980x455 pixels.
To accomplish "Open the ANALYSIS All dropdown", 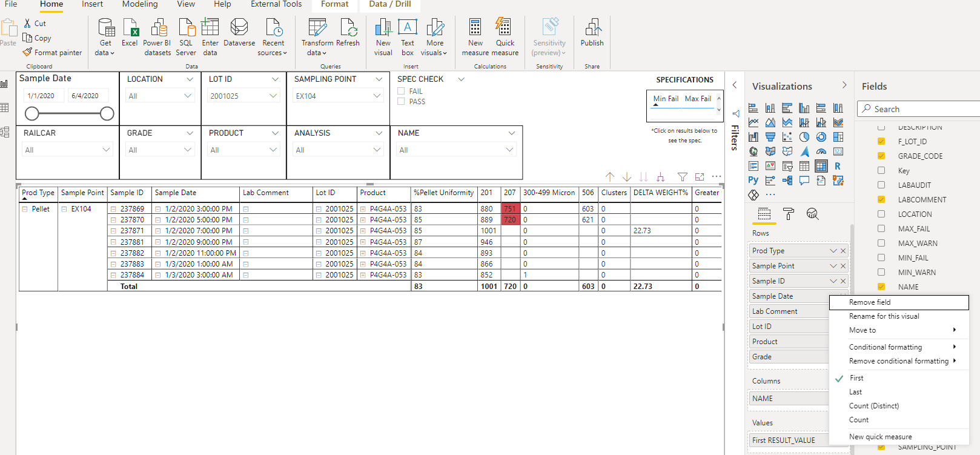I will click(x=338, y=150).
